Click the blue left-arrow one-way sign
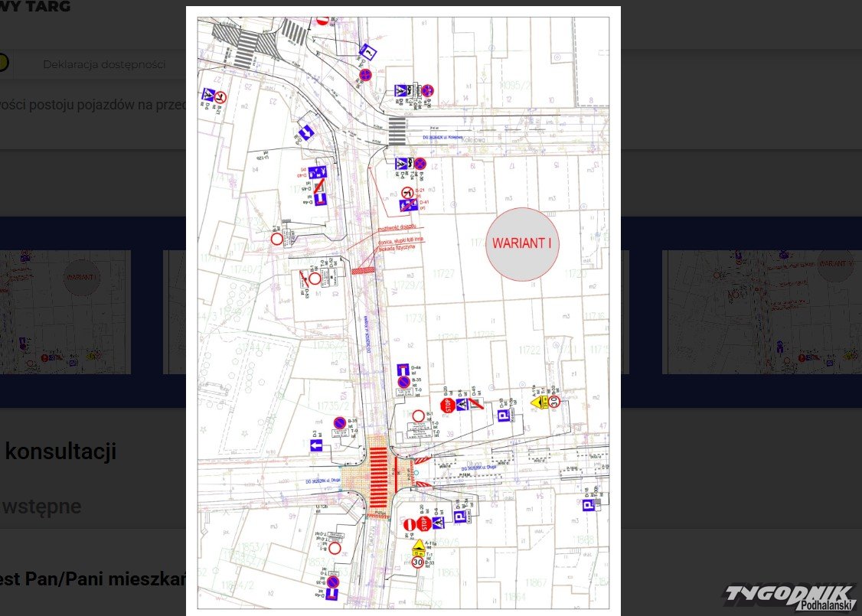Screen dimensions: 862x616 click(x=316, y=445)
